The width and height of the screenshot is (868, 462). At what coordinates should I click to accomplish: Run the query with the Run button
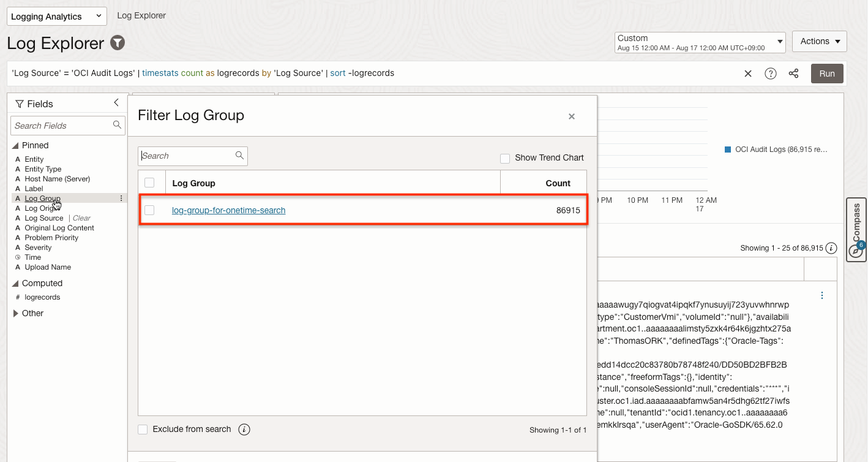click(827, 74)
